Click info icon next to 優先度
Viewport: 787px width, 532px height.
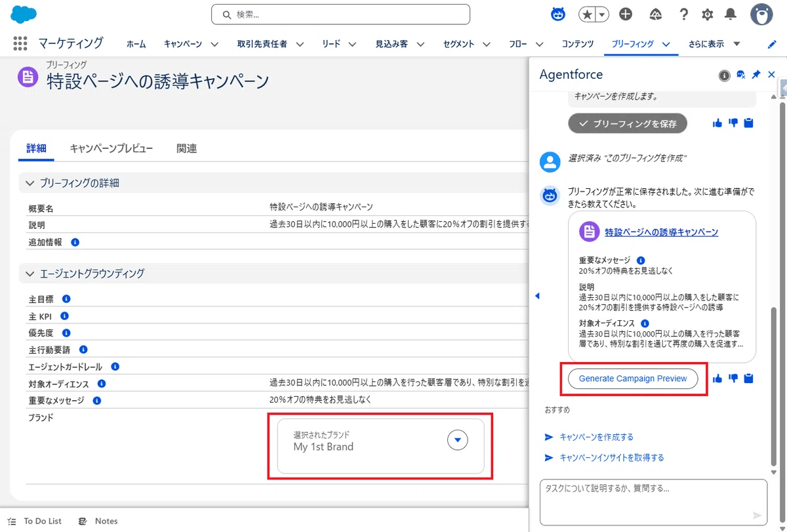coord(66,333)
